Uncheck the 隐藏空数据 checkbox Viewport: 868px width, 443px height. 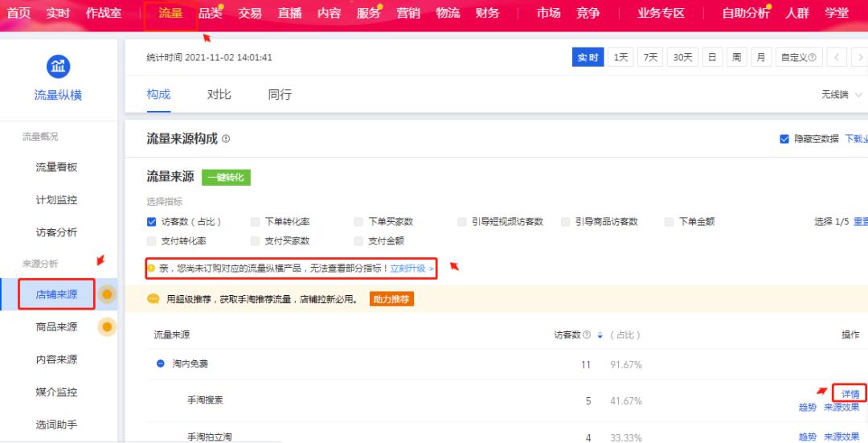tap(784, 139)
